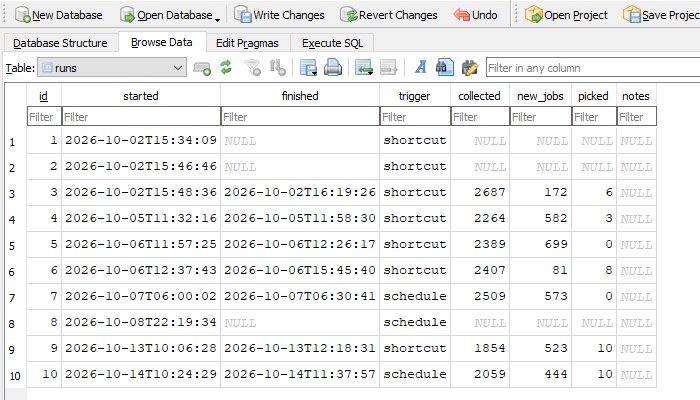Click the filter field under the trigger column
Screen dimensions: 700x400
pyautogui.click(x=415, y=117)
